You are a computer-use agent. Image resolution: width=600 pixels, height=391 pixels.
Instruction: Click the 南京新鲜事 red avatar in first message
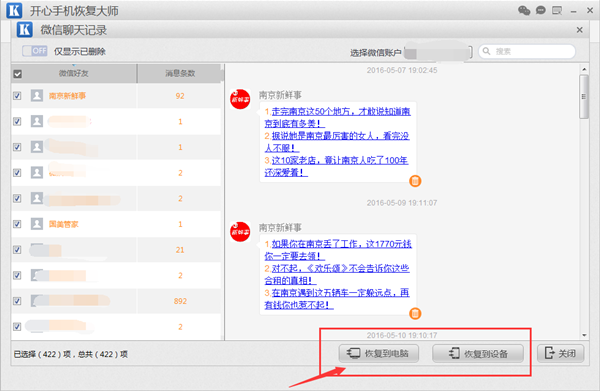(x=240, y=99)
